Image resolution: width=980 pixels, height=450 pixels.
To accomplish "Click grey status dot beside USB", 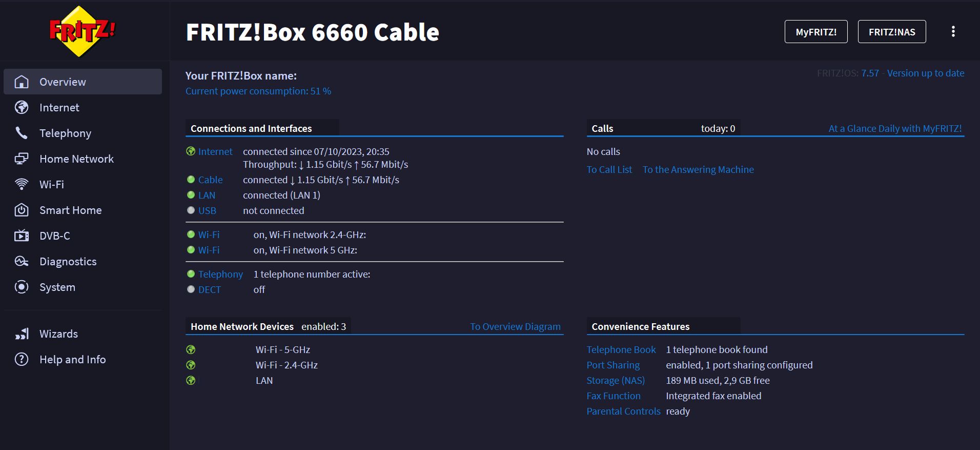I will [x=191, y=210].
